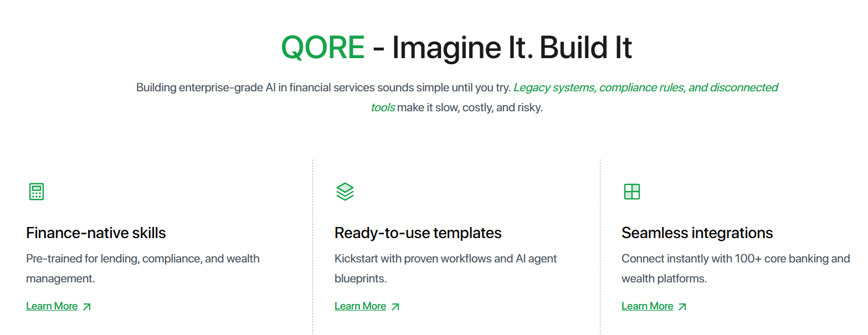Click the arrow icon beside integrations Learn More

coord(684,305)
